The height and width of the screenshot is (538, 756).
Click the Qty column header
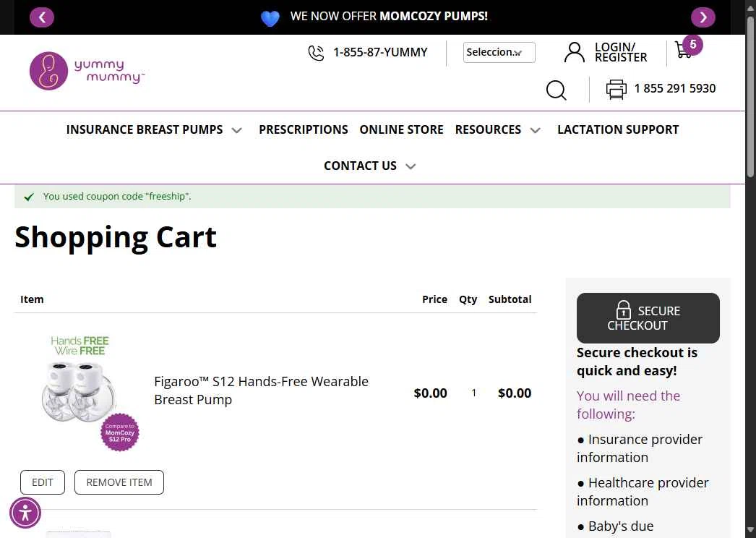point(468,299)
